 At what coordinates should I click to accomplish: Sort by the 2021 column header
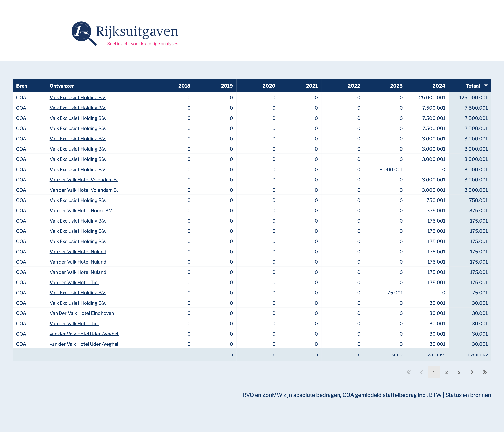312,86
